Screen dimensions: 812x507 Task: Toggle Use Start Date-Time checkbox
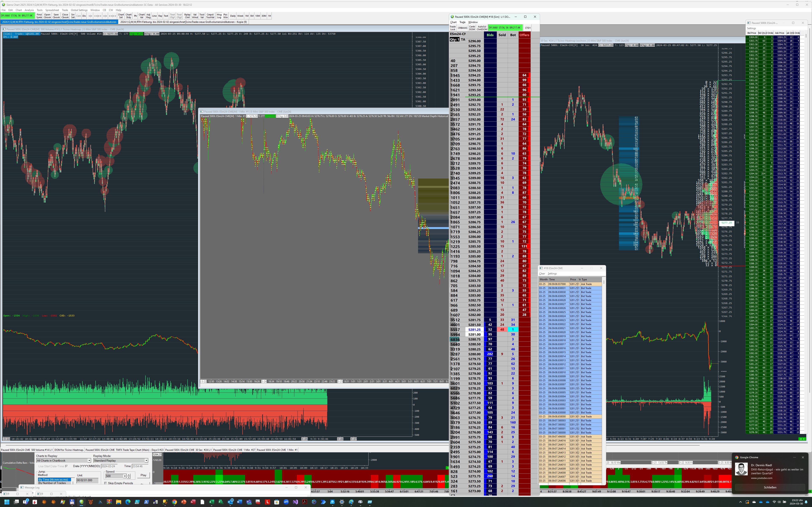pos(66,466)
